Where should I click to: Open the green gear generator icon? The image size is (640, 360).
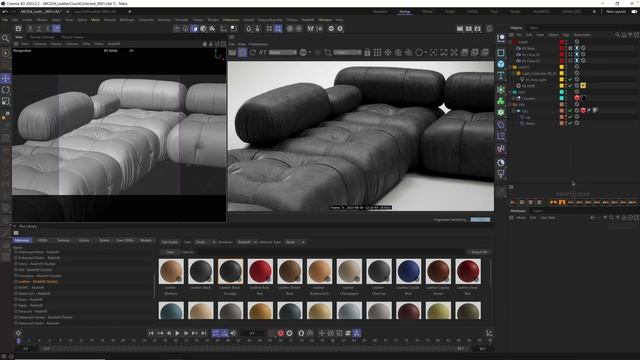[x=501, y=112]
